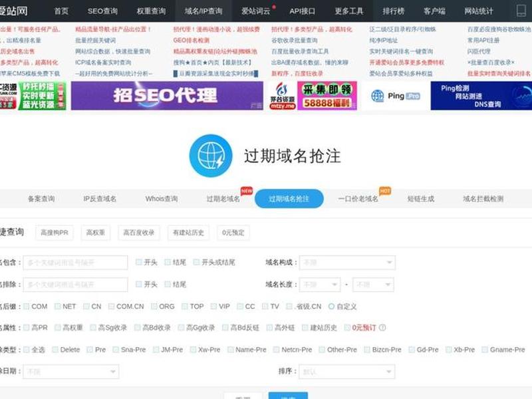
Task: Expand the 删除日期 dropdown
Action: [x=71, y=372]
